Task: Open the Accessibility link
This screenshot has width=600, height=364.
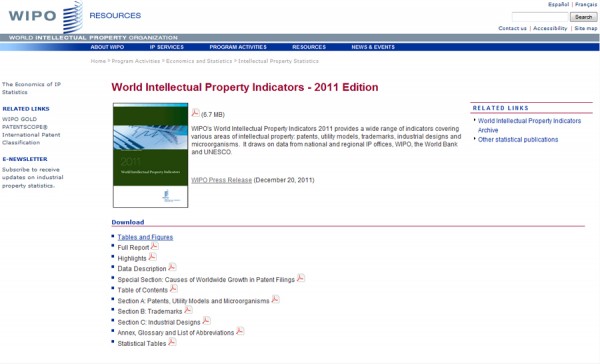Action: pyautogui.click(x=550, y=28)
